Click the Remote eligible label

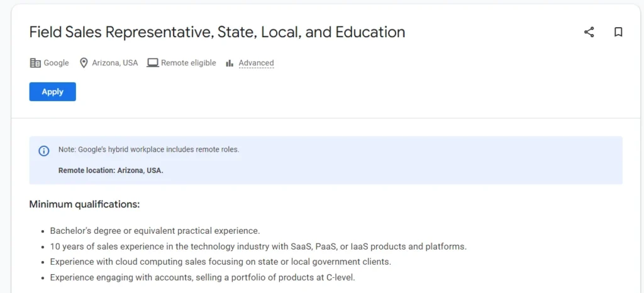[188, 63]
